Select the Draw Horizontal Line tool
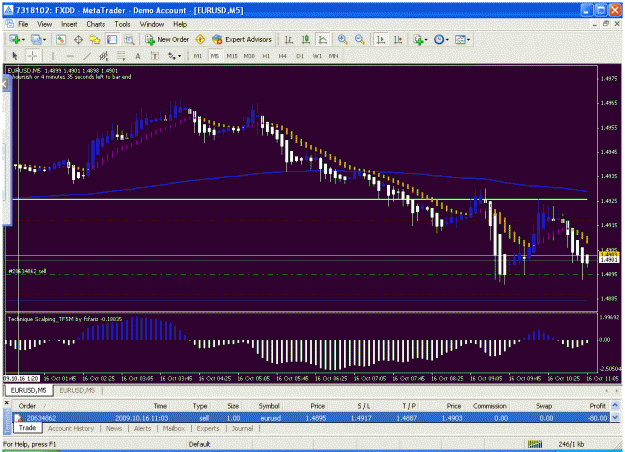The image size is (625, 452). [70, 56]
